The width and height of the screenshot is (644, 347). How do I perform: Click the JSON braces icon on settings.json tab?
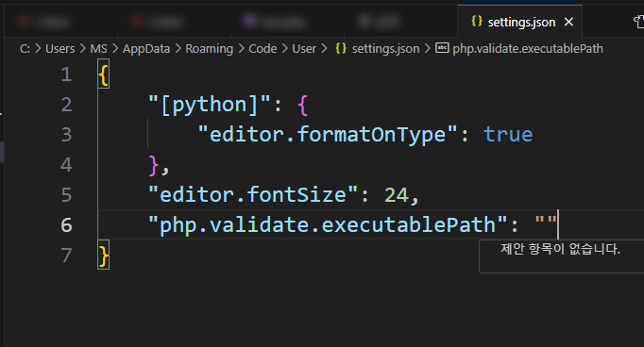pyautogui.click(x=477, y=22)
